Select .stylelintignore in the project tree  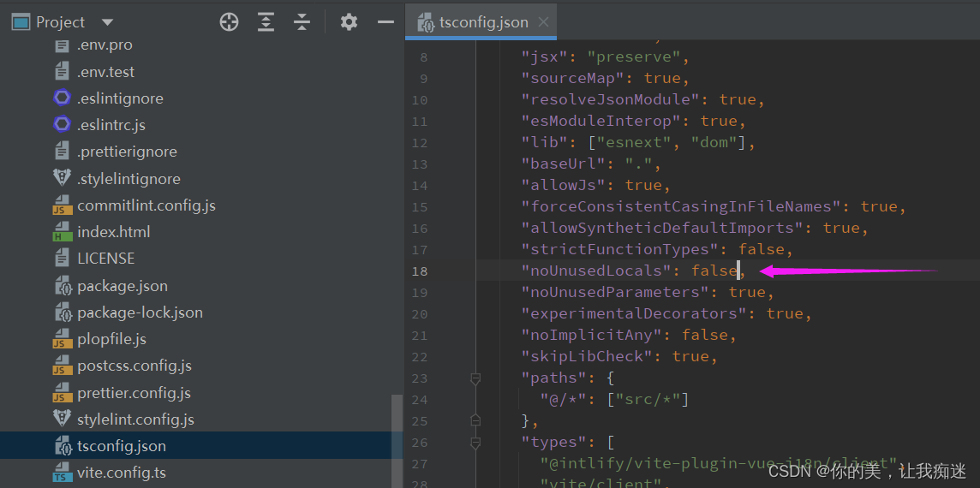click(128, 179)
